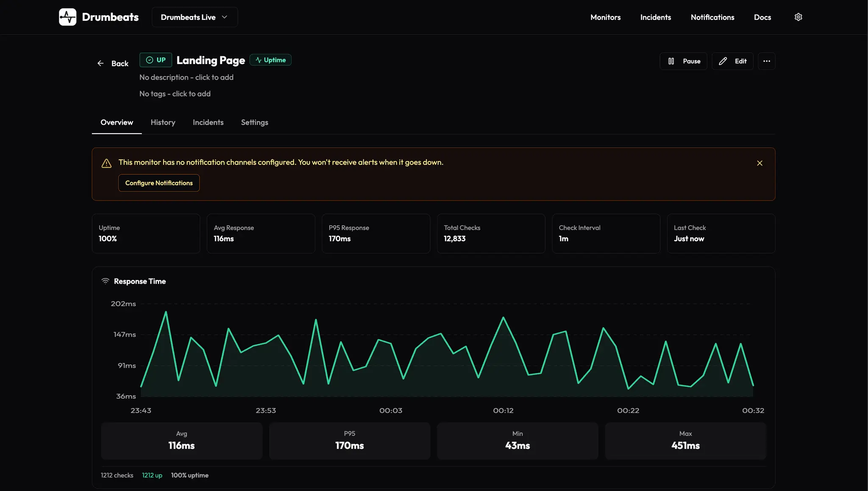Click the Uptime 100% stat card
Screen dimensions: 868x491
(146, 234)
